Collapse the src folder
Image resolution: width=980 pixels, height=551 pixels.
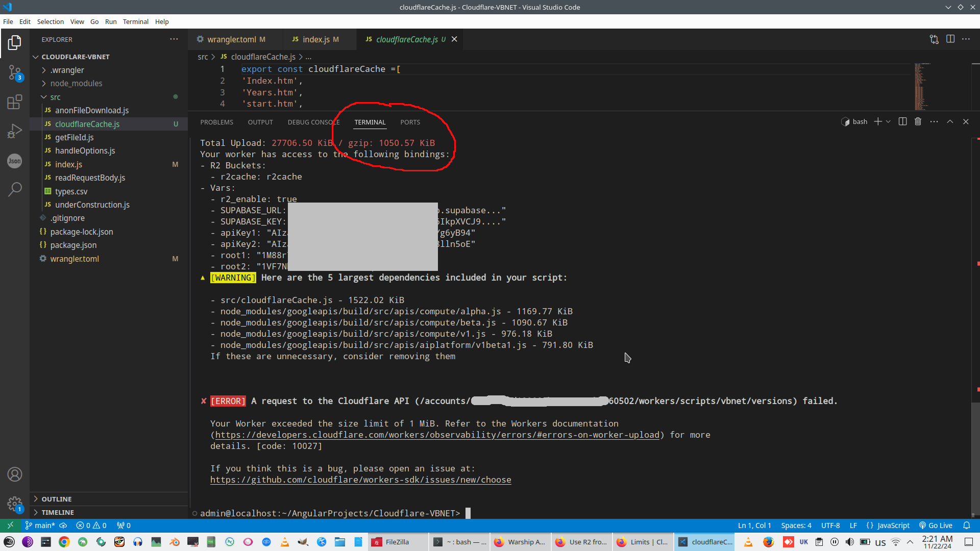point(55,97)
